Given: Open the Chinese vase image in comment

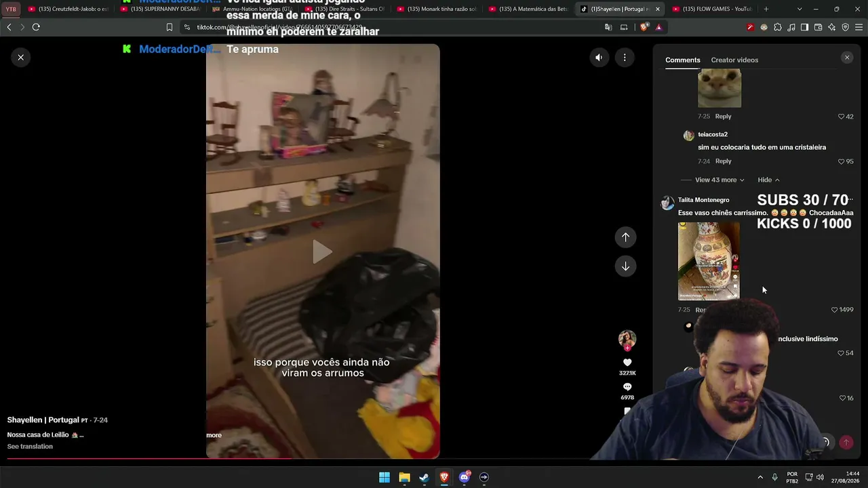Looking at the screenshot, I should pyautogui.click(x=709, y=261).
